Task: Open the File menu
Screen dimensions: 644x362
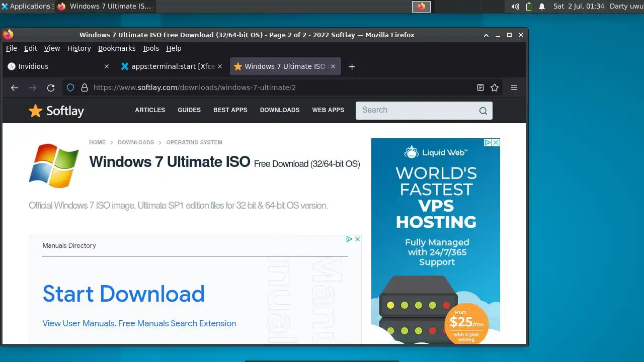Action: (x=11, y=48)
